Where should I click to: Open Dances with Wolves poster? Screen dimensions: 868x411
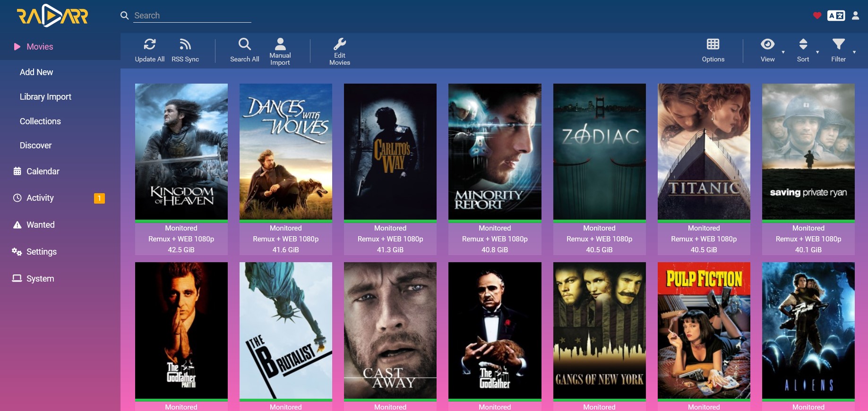[286, 152]
